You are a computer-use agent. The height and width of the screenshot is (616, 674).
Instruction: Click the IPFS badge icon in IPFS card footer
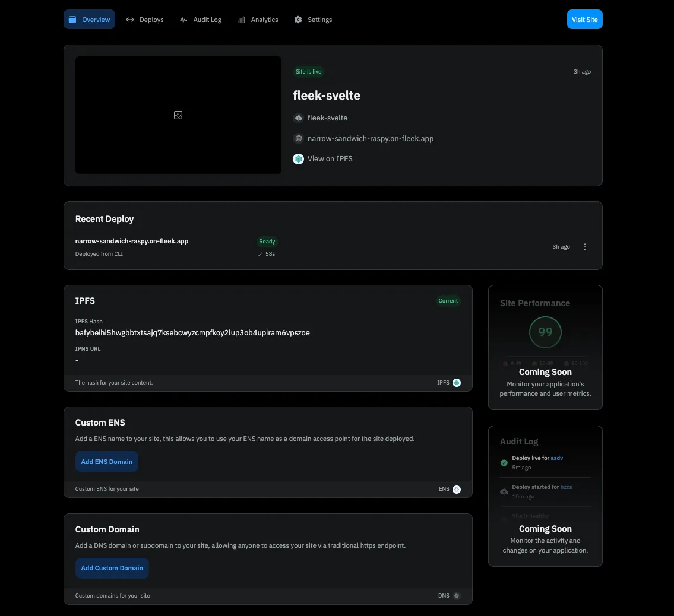[457, 383]
